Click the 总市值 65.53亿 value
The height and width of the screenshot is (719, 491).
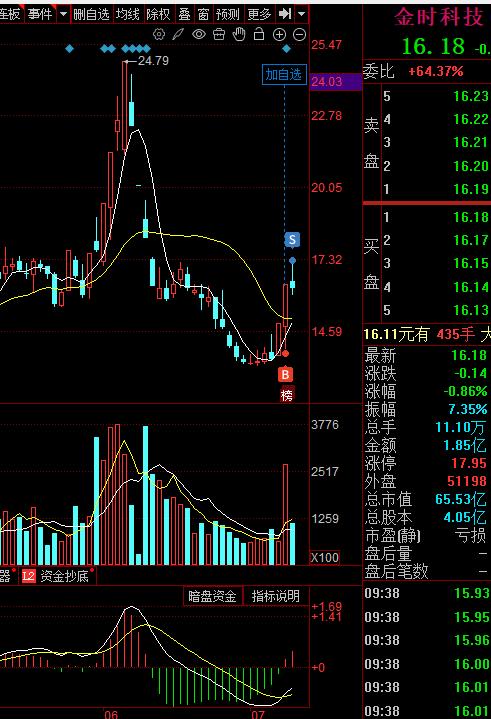tap(460, 499)
